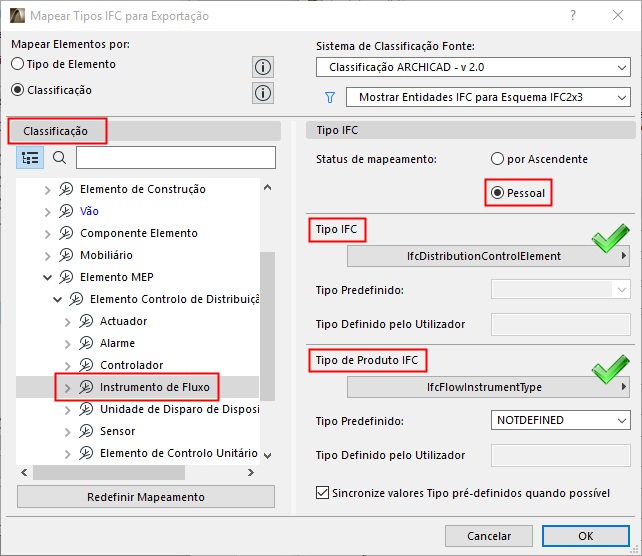Viewport: 642px width, 556px height.
Task: Click the classification search input field
Action: [x=175, y=157]
